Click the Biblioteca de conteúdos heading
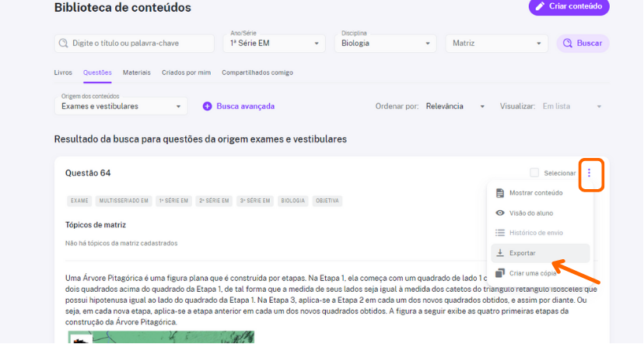The height and width of the screenshot is (344, 644). [123, 8]
